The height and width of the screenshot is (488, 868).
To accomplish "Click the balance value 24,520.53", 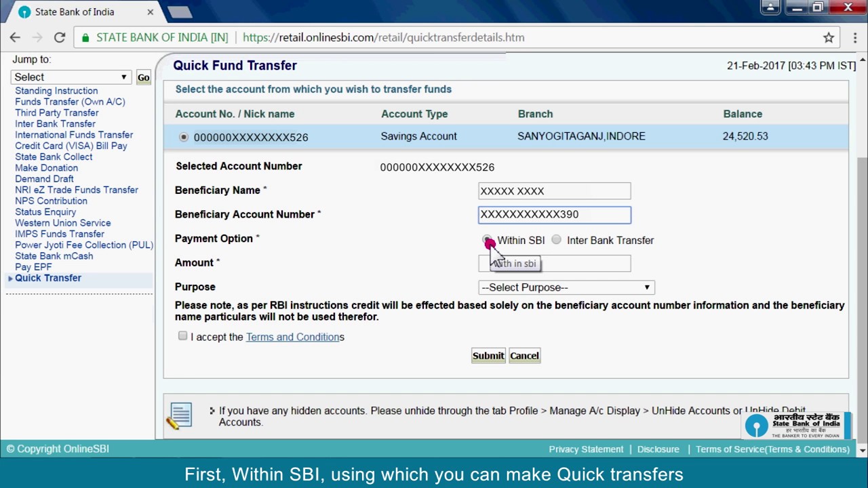I will 745,136.
